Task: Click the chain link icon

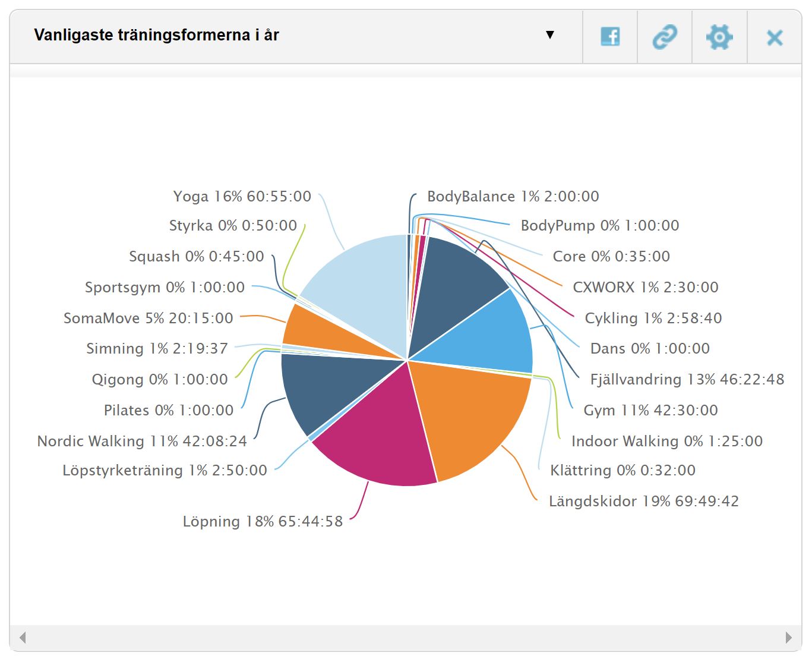Action: [x=665, y=37]
